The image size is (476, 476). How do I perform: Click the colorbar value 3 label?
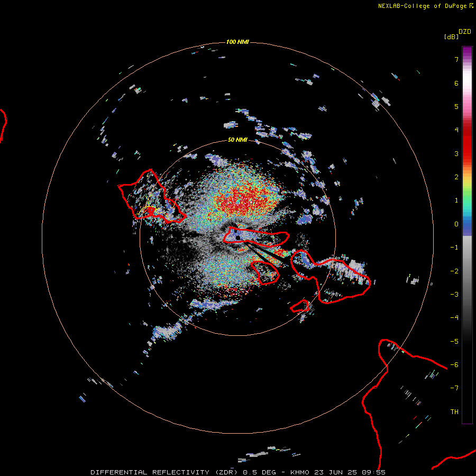(x=456, y=153)
